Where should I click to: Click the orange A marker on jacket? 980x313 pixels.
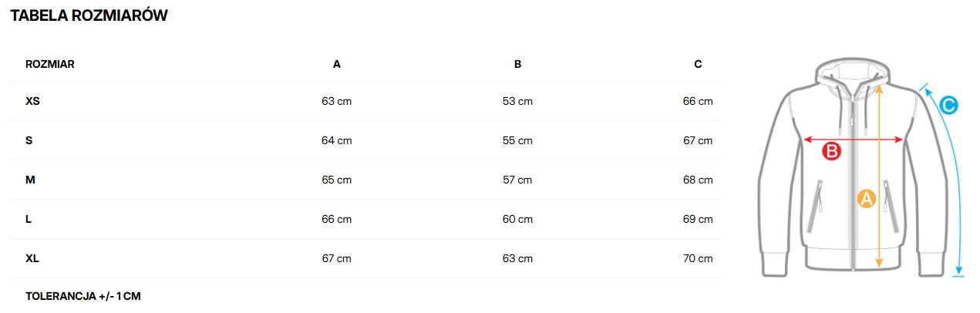tap(866, 199)
